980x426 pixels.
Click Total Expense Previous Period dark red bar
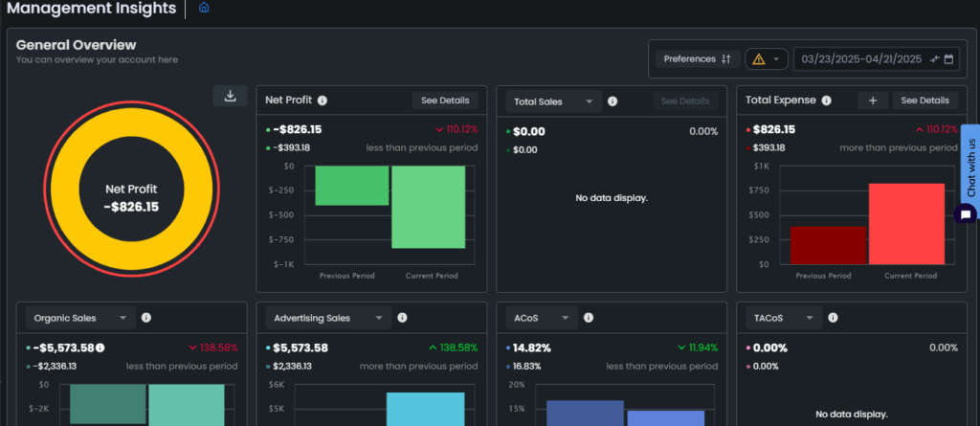click(828, 245)
